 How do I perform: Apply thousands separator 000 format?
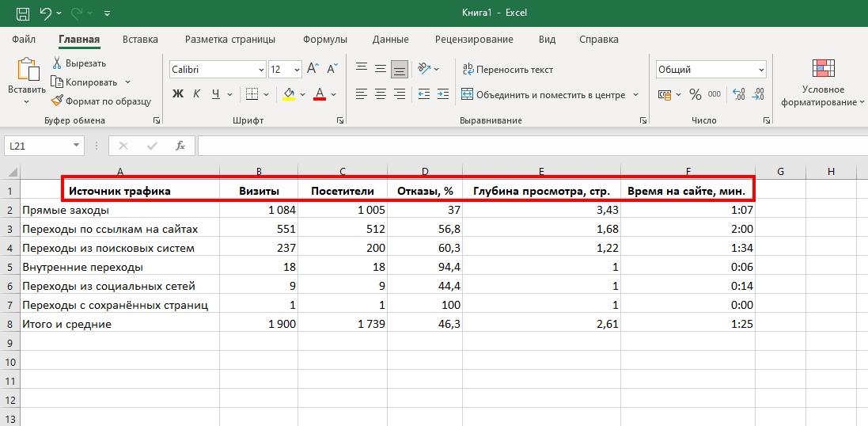714,95
